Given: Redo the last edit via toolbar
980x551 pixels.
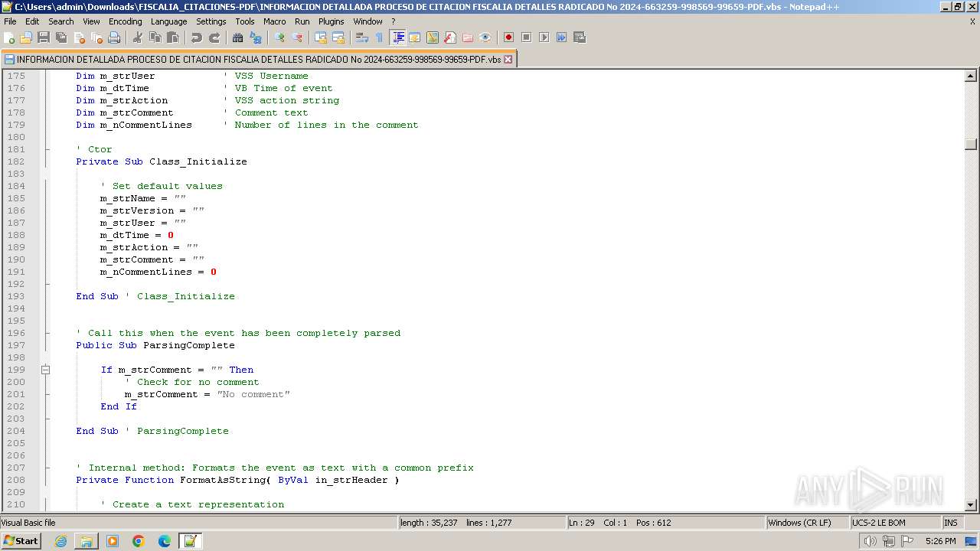Looking at the screenshot, I should [x=214, y=37].
